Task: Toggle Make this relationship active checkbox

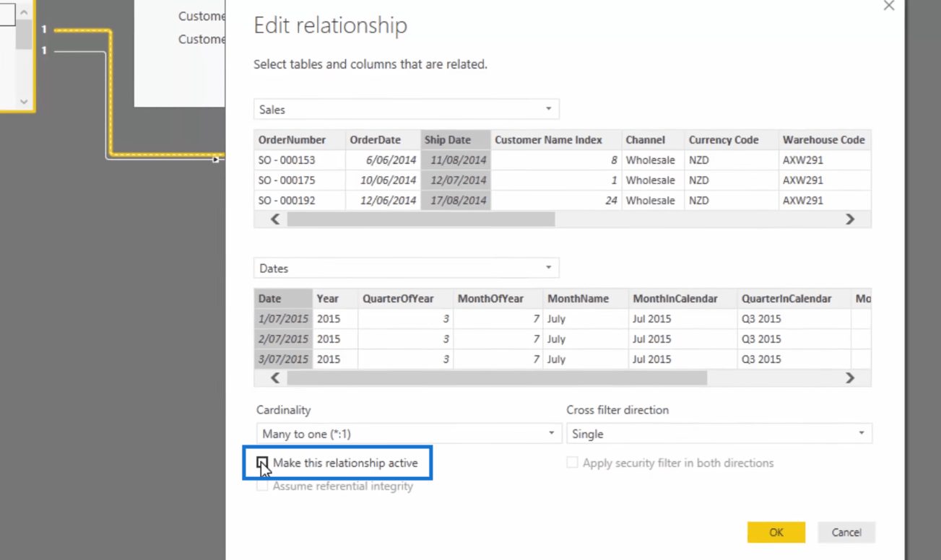Action: click(x=262, y=463)
